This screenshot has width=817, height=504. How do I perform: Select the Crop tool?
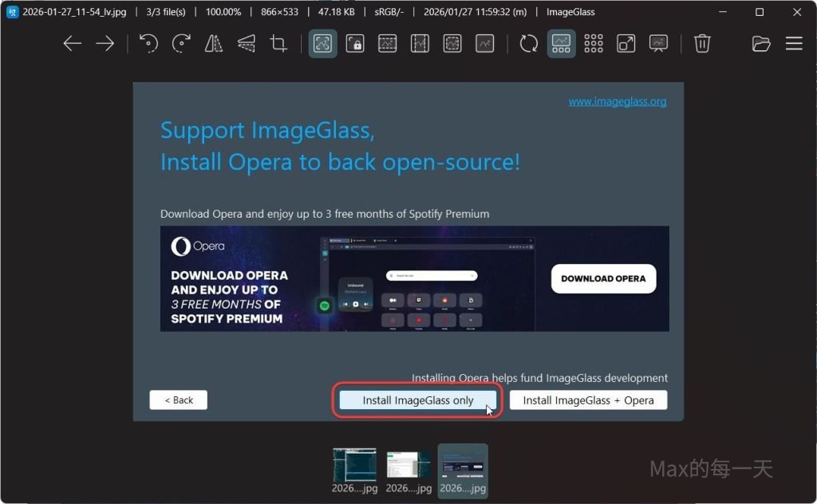tap(278, 44)
